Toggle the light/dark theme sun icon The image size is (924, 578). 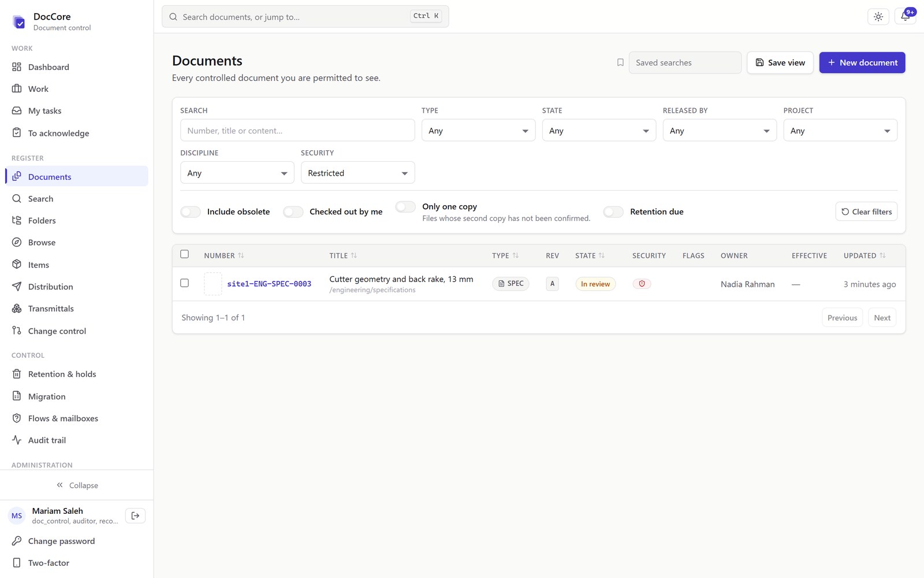(x=878, y=17)
